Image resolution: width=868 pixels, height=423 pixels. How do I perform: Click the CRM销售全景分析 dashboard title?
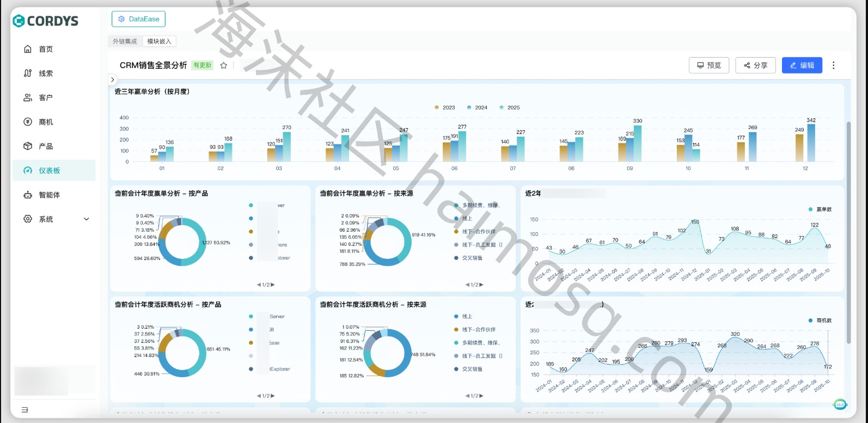click(153, 65)
